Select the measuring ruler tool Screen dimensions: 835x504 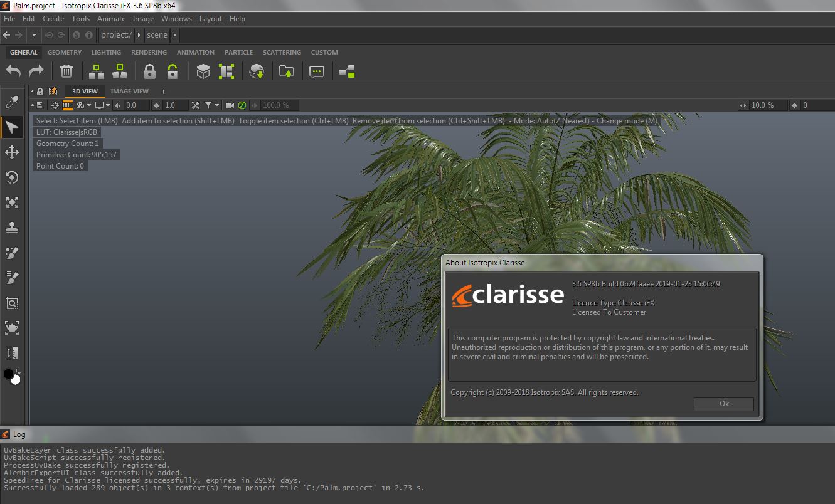[12, 353]
